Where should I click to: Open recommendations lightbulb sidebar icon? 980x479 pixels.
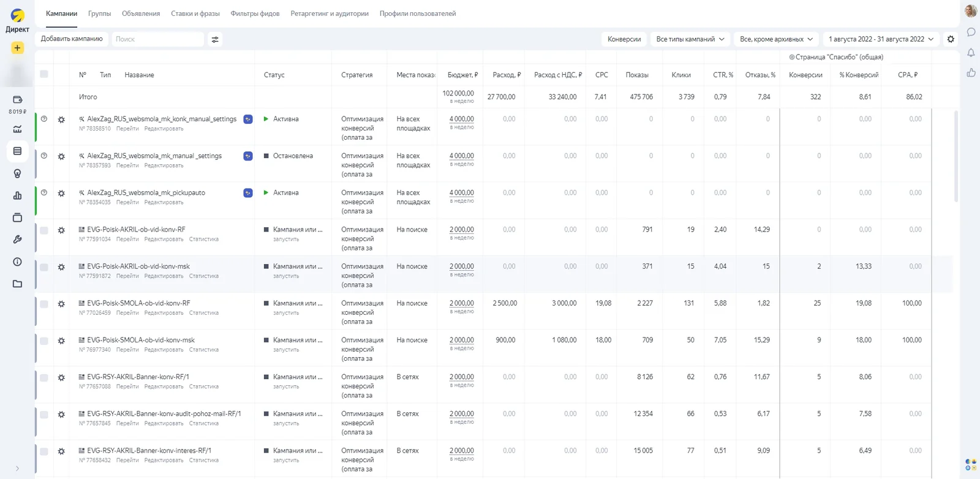pyautogui.click(x=17, y=173)
